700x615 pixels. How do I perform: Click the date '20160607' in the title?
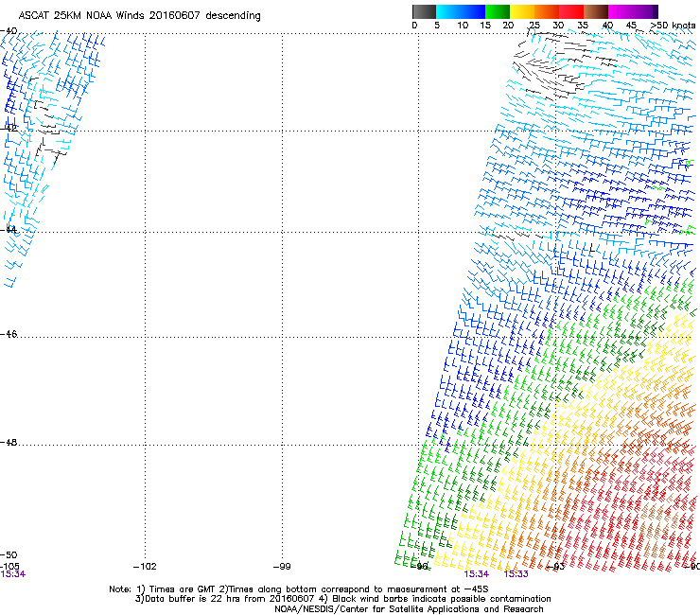tap(175, 15)
